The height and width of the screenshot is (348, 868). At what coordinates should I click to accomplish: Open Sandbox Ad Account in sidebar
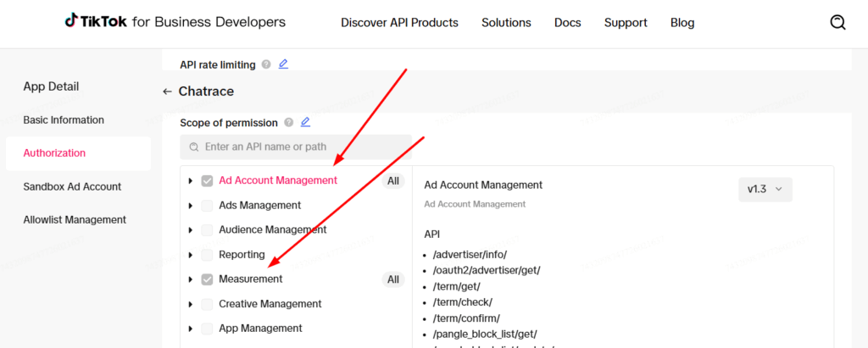pyautogui.click(x=72, y=186)
